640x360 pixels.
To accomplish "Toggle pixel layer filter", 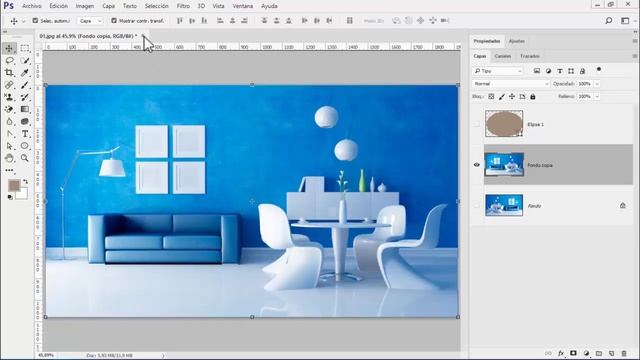I will [537, 71].
